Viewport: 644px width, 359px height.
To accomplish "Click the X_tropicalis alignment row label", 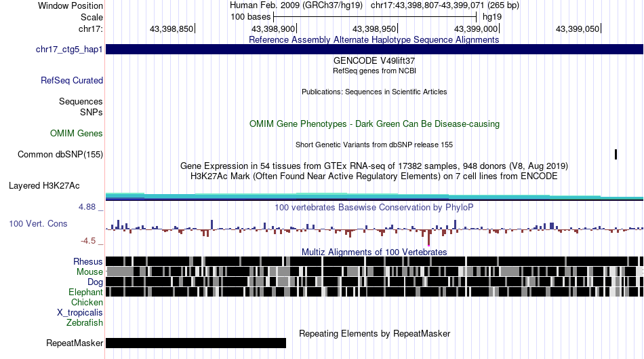I will pyautogui.click(x=80, y=313).
